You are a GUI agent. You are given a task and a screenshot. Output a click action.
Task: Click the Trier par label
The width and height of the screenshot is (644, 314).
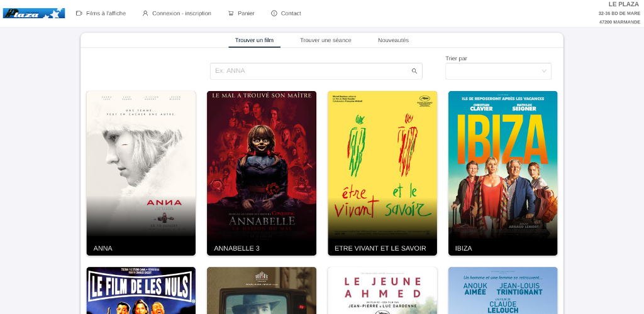(457, 58)
